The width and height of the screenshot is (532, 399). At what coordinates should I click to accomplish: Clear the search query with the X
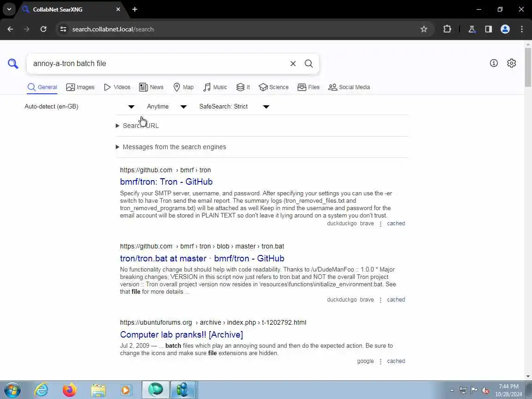[x=293, y=63]
